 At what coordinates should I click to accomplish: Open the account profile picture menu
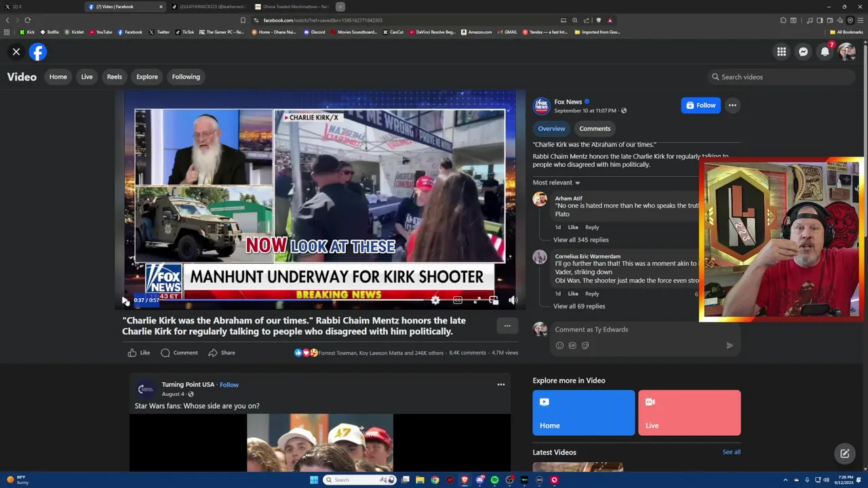(846, 52)
